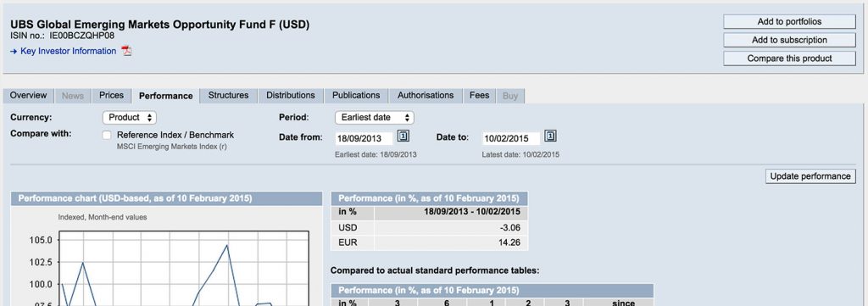Click the EUR row label
This screenshot has height=306, width=868.
(348, 242)
